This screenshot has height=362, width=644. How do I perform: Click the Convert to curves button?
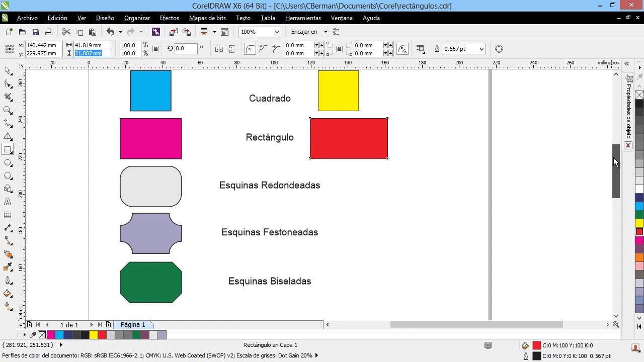coord(499,49)
